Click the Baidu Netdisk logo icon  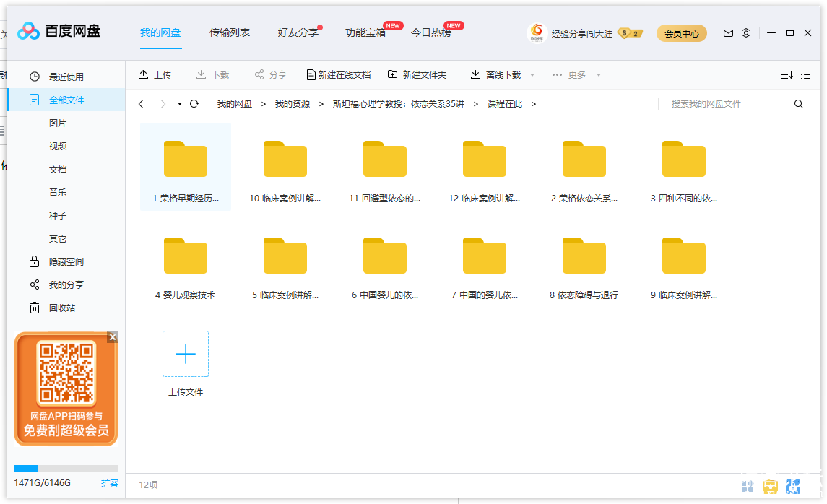28,31
